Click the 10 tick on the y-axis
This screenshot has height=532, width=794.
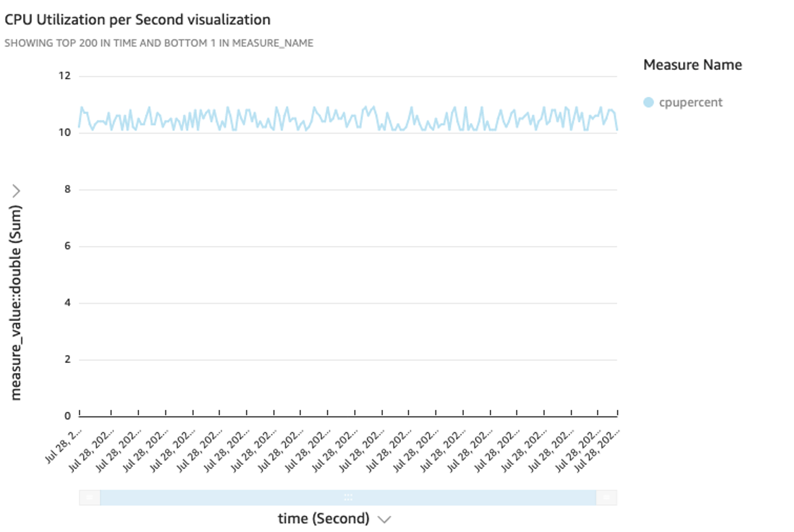[x=65, y=133]
